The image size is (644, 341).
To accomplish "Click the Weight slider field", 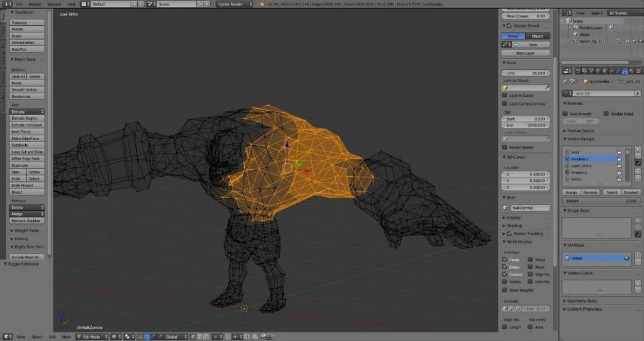I will (x=600, y=201).
